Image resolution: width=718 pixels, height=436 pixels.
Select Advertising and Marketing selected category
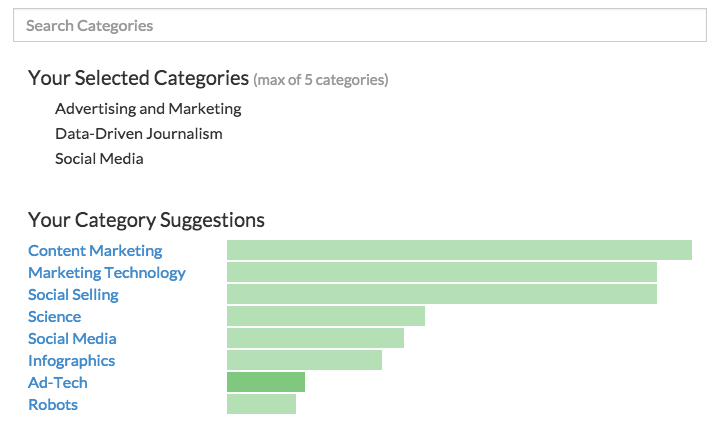(x=148, y=108)
